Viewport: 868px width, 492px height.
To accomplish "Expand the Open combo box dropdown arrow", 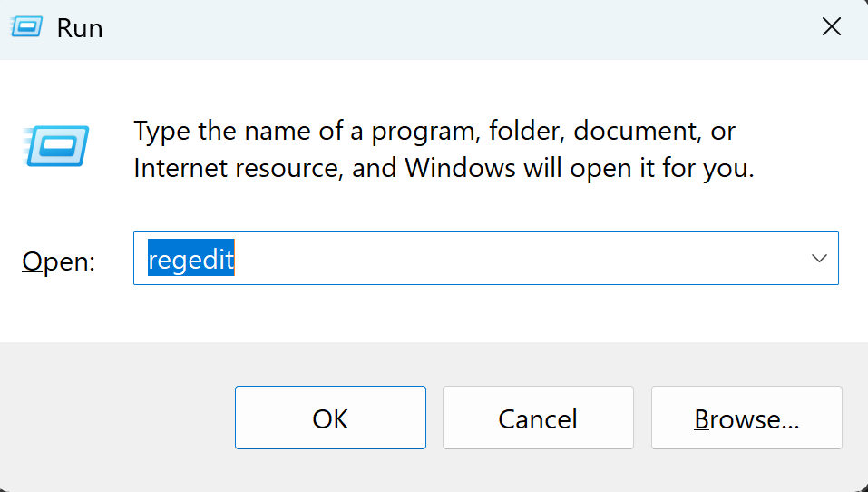I will click(819, 259).
